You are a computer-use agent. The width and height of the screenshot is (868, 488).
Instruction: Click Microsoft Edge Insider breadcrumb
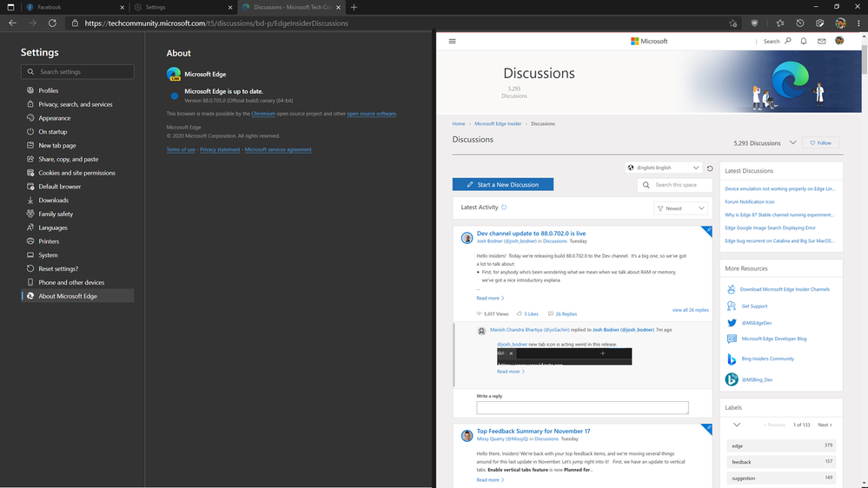point(498,123)
